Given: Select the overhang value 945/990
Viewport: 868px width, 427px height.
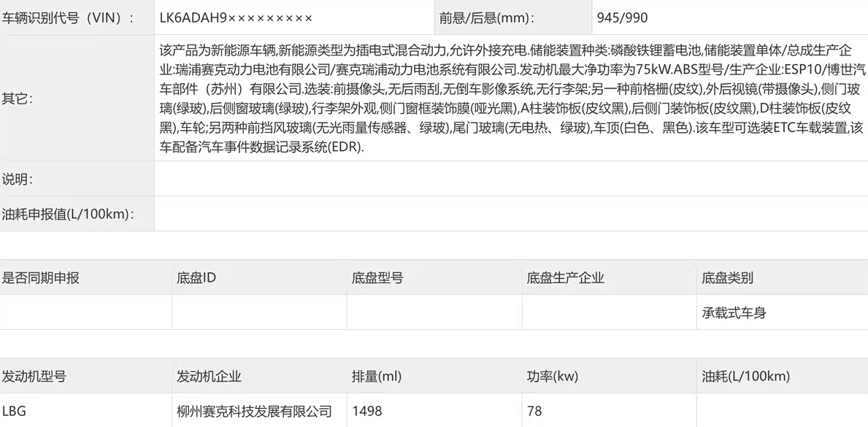Looking at the screenshot, I should (622, 18).
